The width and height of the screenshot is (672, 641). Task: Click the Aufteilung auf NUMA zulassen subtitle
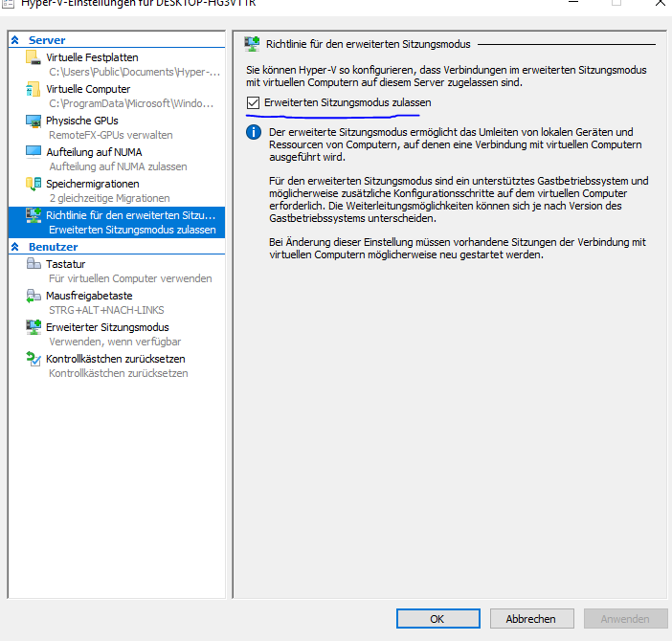tap(118, 166)
